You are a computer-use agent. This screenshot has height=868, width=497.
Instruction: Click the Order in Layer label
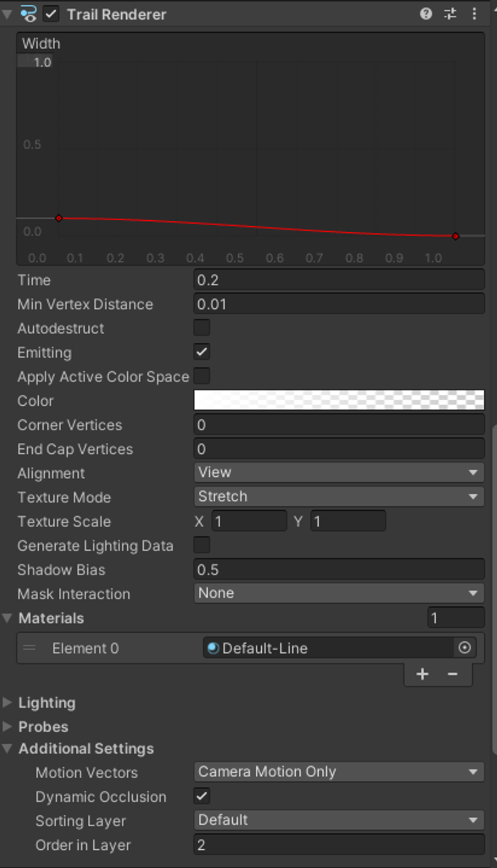[x=83, y=845]
